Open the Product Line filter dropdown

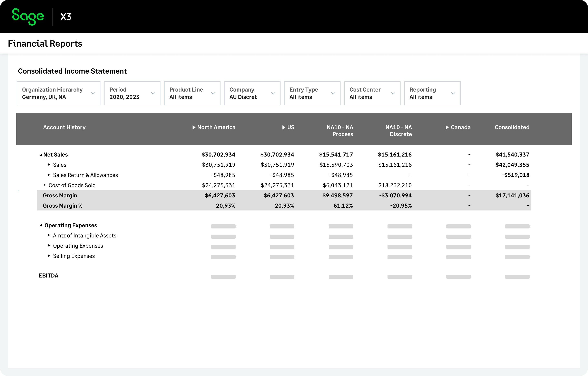coord(192,93)
